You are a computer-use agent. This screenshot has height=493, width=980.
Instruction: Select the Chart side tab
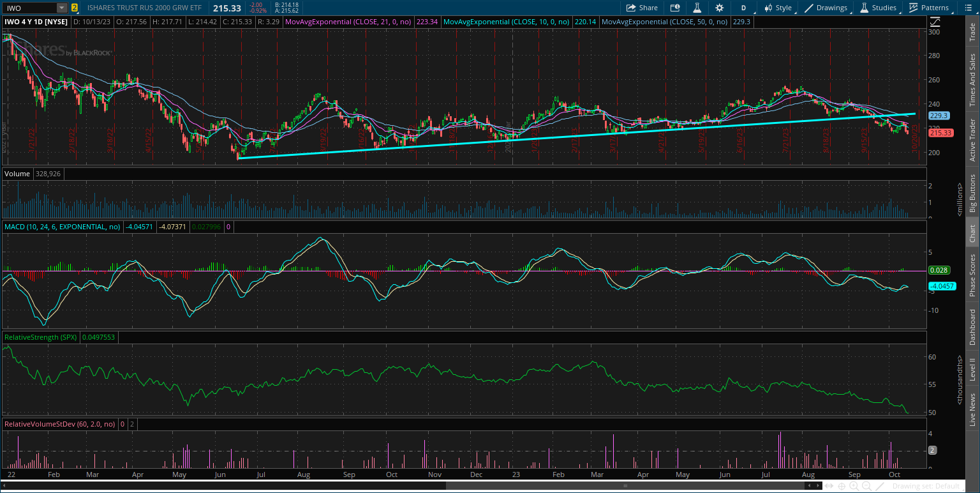pyautogui.click(x=972, y=233)
